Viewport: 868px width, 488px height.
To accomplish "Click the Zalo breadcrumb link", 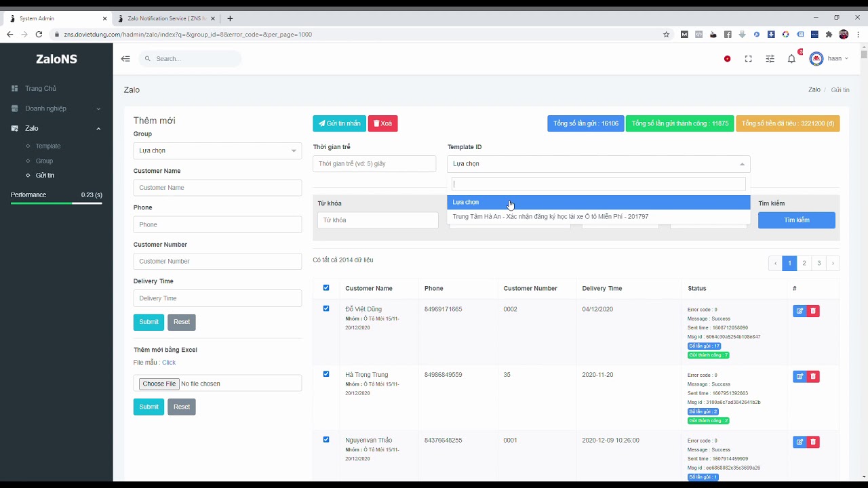I will point(814,89).
